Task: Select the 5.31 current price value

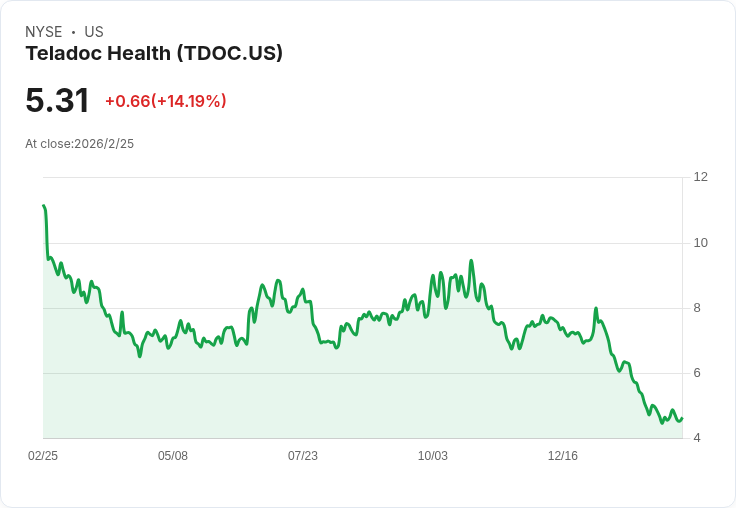Action: coord(57,100)
